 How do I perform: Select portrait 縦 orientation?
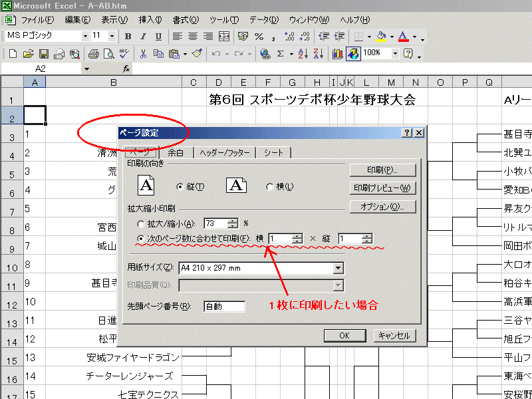click(180, 187)
